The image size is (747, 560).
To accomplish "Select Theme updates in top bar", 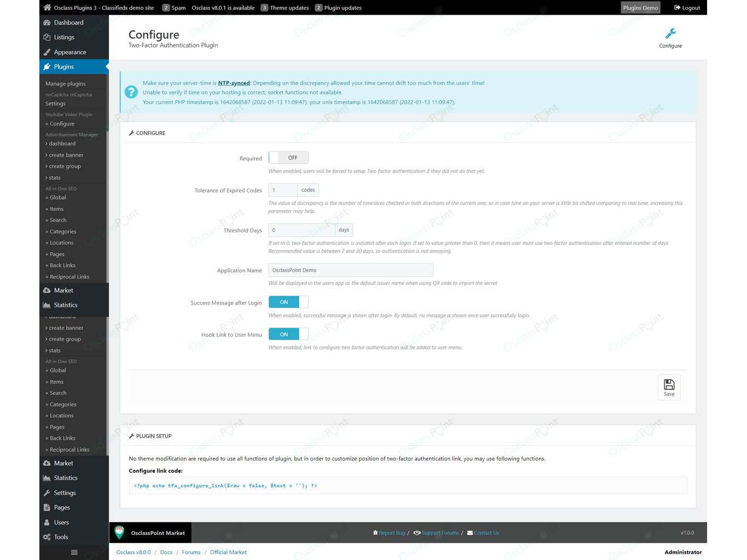I will click(285, 8).
